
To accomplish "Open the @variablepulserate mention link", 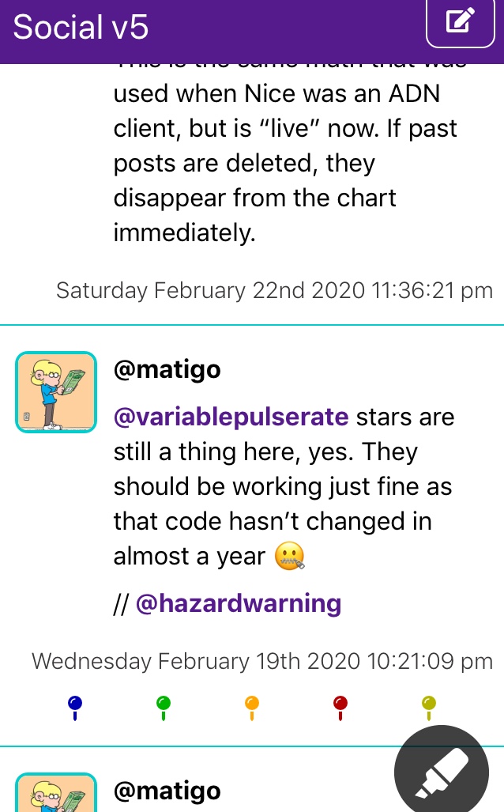I will [x=231, y=417].
